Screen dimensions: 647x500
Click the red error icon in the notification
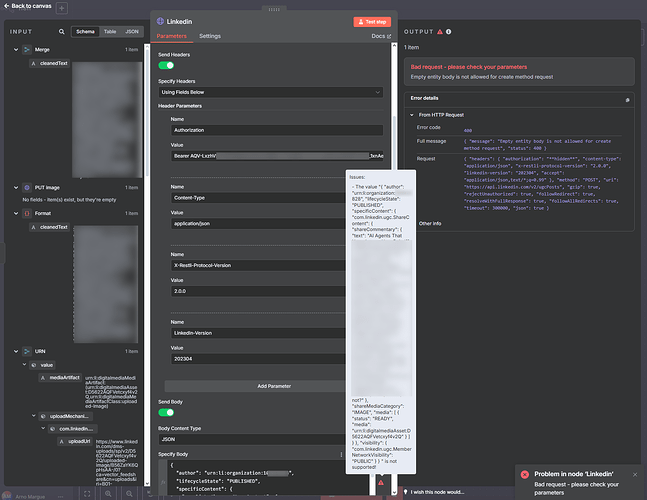[x=524, y=474]
